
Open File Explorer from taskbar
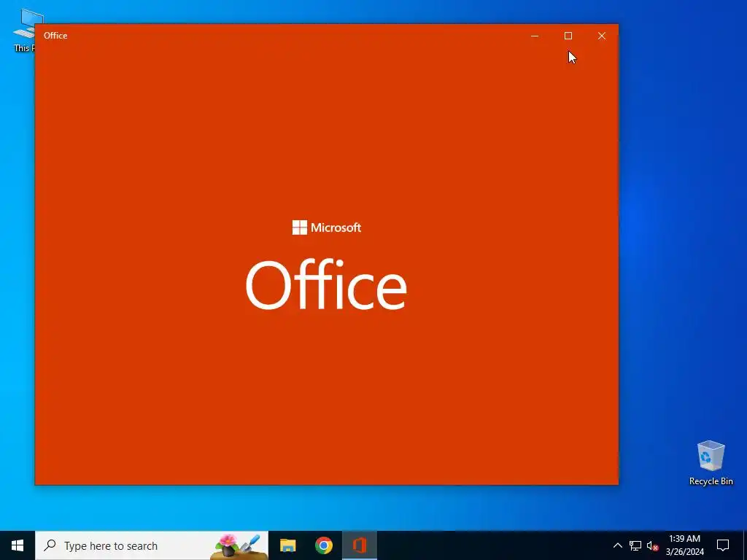tap(287, 545)
